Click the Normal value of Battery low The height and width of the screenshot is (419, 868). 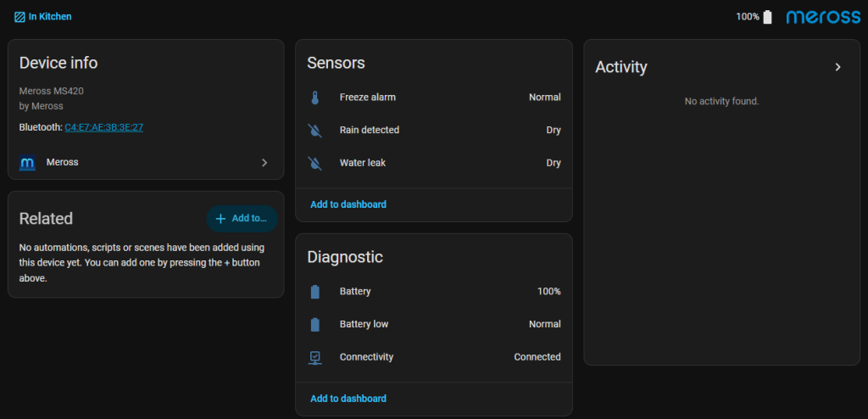pyautogui.click(x=545, y=324)
